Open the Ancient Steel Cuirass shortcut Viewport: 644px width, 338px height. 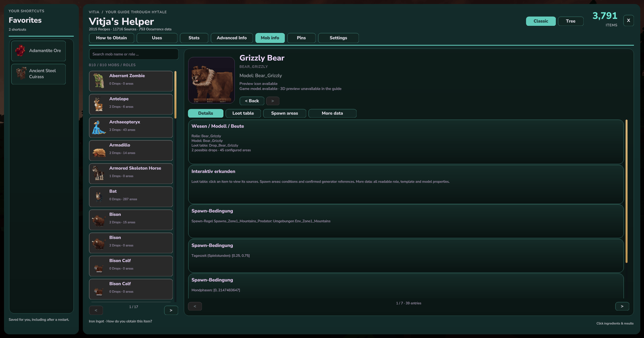39,74
